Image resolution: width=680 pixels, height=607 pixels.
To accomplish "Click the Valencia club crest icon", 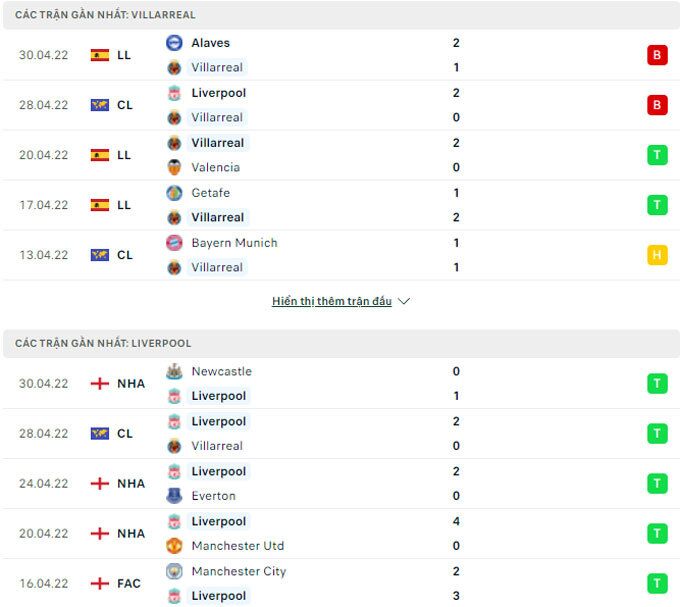I will point(174,167).
